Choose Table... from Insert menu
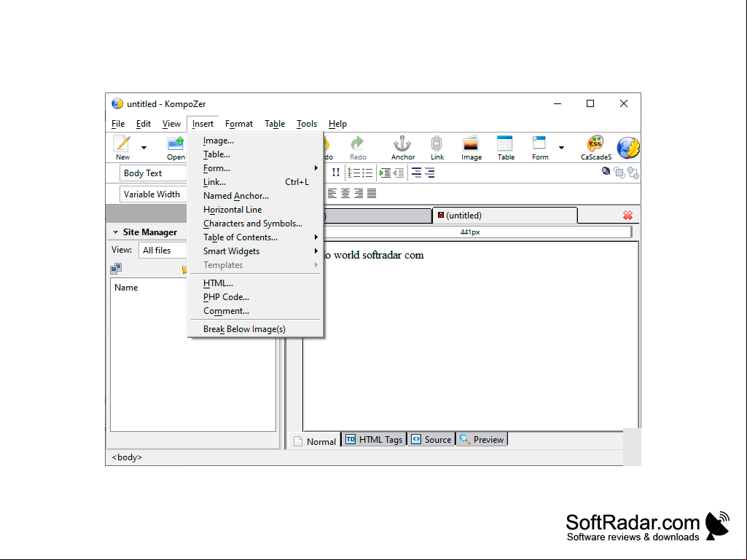The image size is (747, 560). (256, 154)
